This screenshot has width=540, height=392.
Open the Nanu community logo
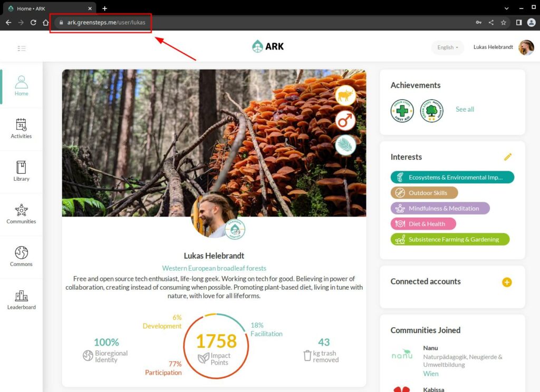(402, 354)
